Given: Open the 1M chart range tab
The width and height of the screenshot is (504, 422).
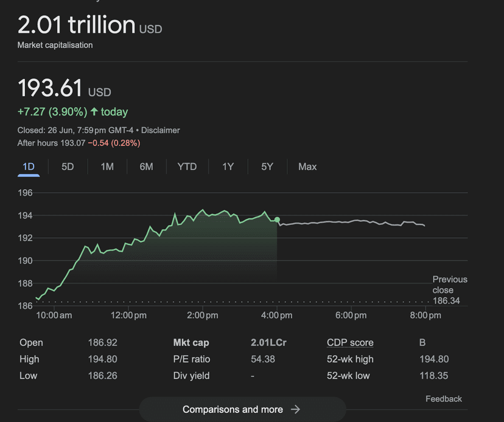Looking at the screenshot, I should coord(107,167).
